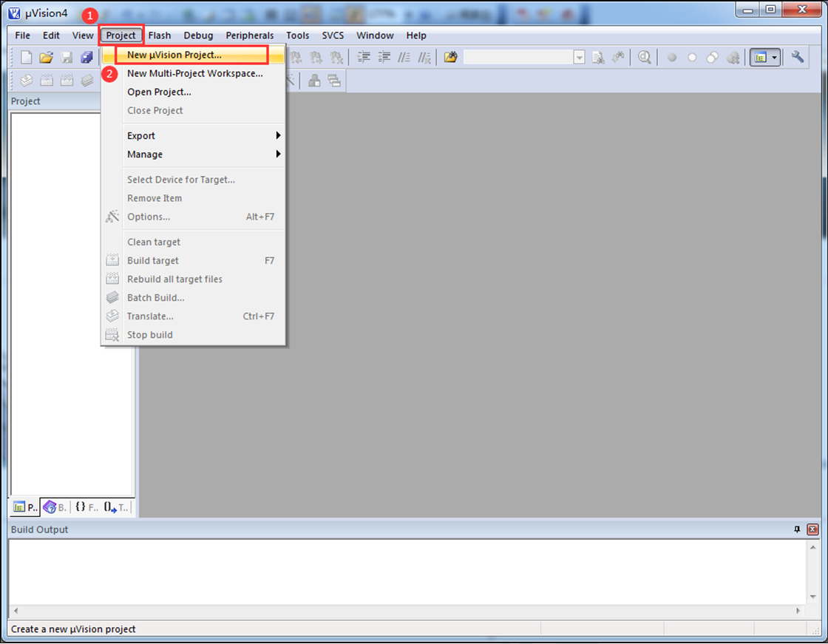The height and width of the screenshot is (644, 828).
Task: Click Options... Alt+F7 menu entry
Action: pyautogui.click(x=193, y=217)
